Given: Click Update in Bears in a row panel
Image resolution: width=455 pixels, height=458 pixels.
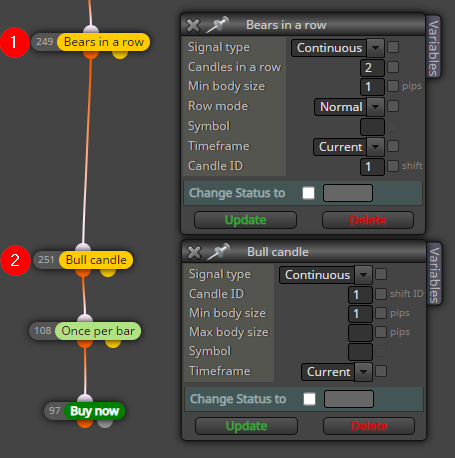Looking at the screenshot, I should [245, 220].
